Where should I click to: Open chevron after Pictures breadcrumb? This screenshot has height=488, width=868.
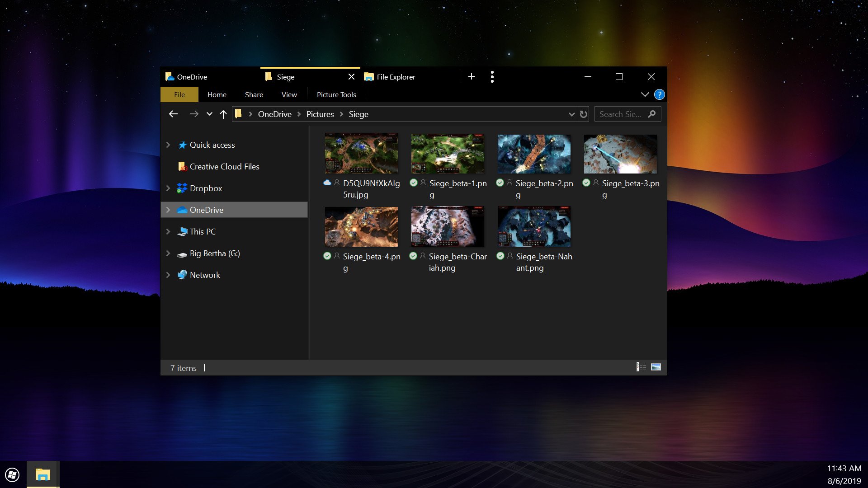(341, 114)
